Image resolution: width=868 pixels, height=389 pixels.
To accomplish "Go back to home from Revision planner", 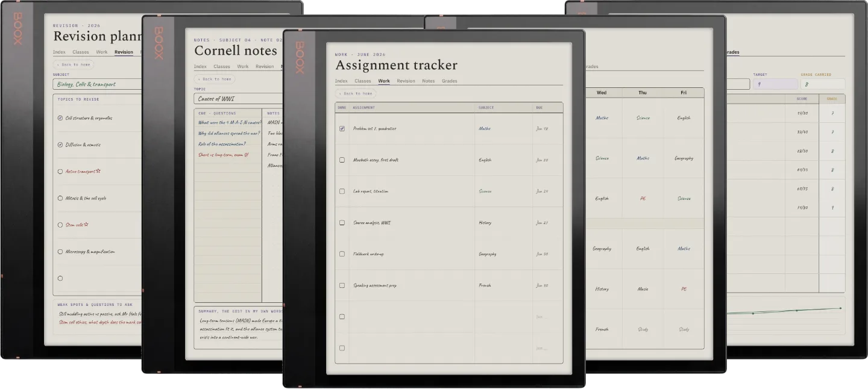I will click(74, 64).
